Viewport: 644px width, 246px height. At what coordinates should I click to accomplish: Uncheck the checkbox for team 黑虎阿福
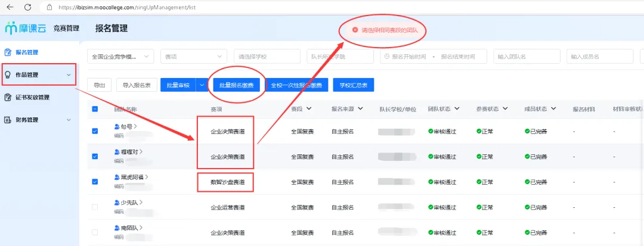pos(95,182)
